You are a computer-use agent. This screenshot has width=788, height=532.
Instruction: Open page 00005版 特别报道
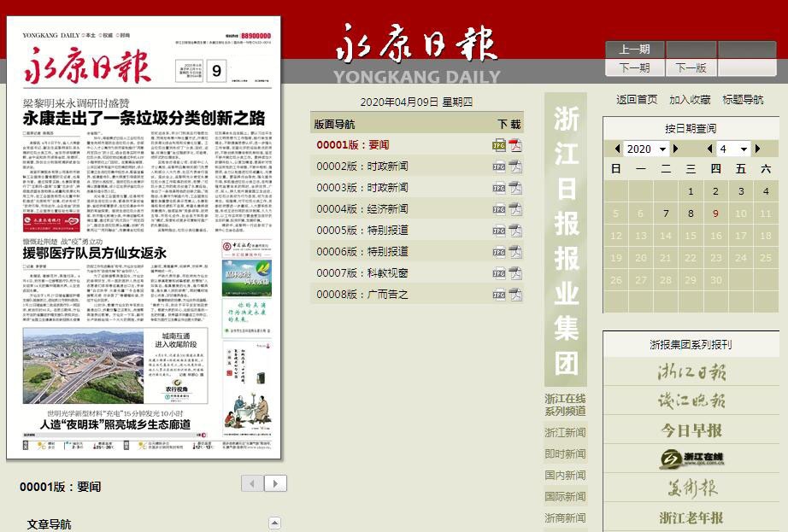[362, 231]
